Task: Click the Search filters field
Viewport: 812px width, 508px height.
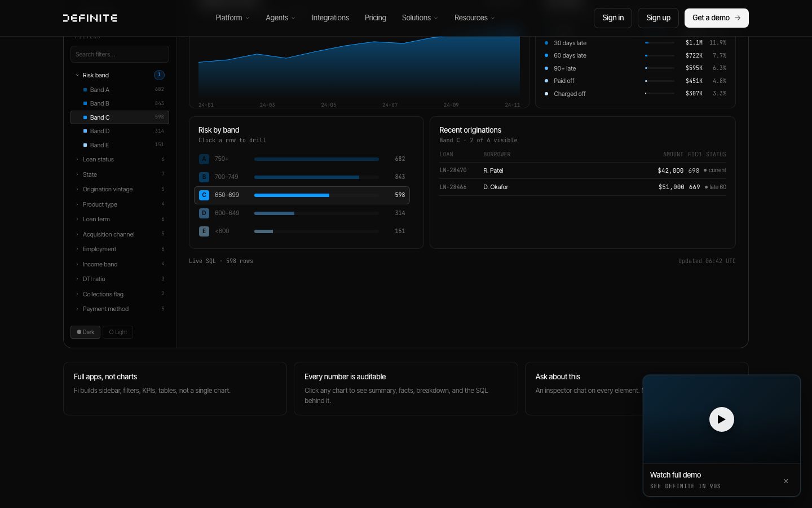Action: 120,54
